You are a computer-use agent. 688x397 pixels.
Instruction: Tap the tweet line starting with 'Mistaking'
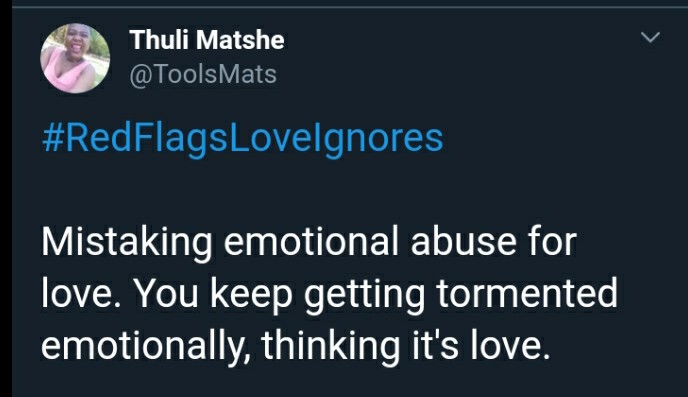pos(309,242)
